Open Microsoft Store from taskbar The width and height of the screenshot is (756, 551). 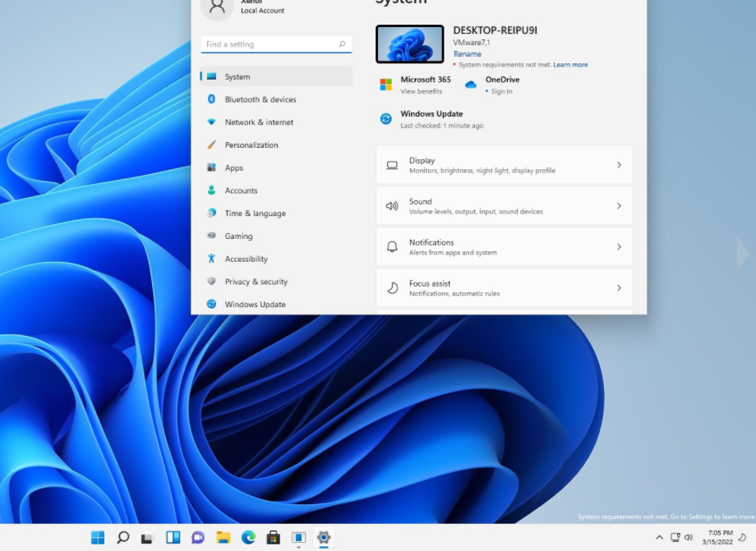pos(274,538)
